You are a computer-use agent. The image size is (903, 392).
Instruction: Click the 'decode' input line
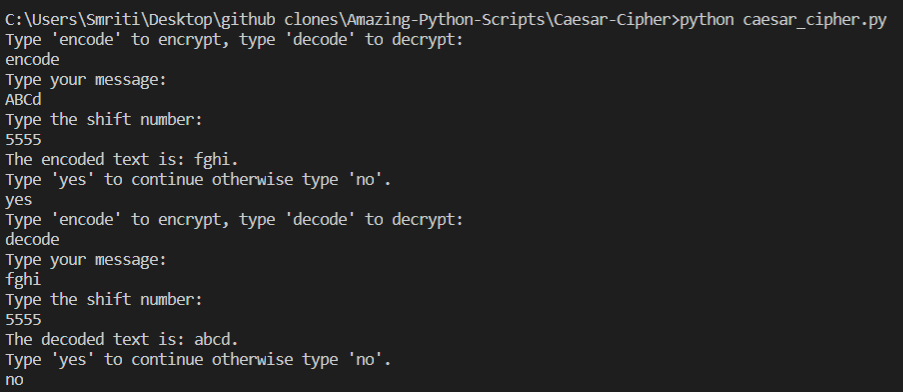coord(32,239)
